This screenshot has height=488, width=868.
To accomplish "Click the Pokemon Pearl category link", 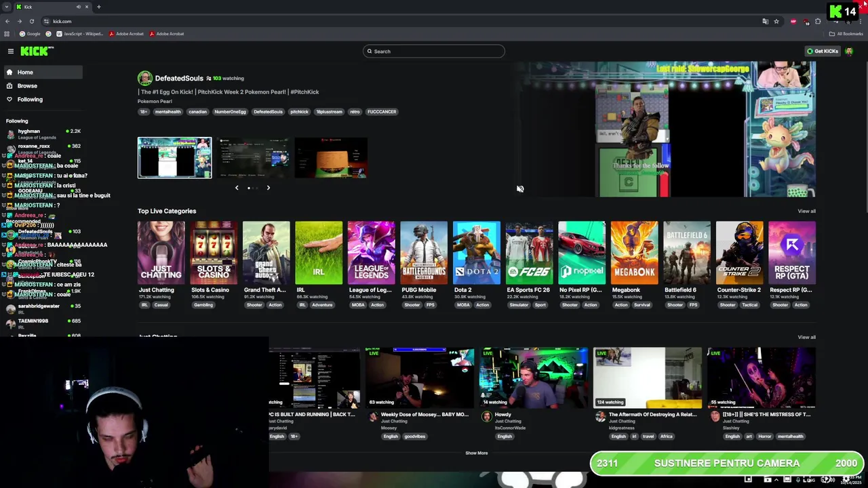I will tap(155, 102).
